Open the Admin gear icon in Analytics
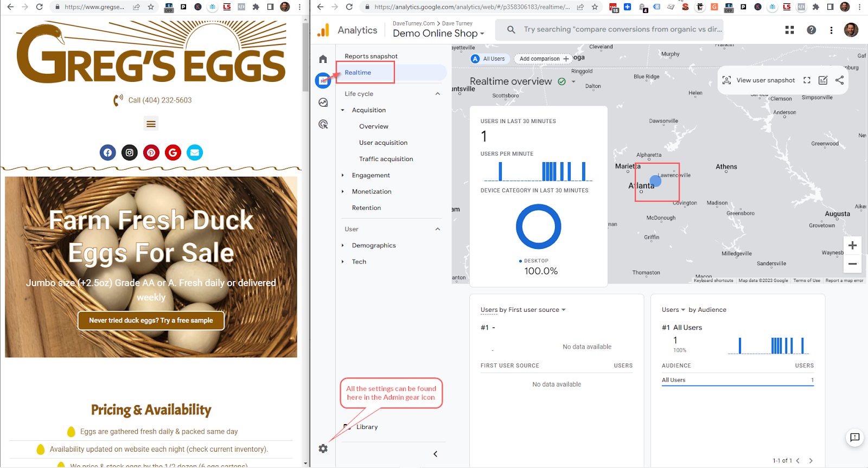Screen dimensions: 868x468 pos(323,448)
